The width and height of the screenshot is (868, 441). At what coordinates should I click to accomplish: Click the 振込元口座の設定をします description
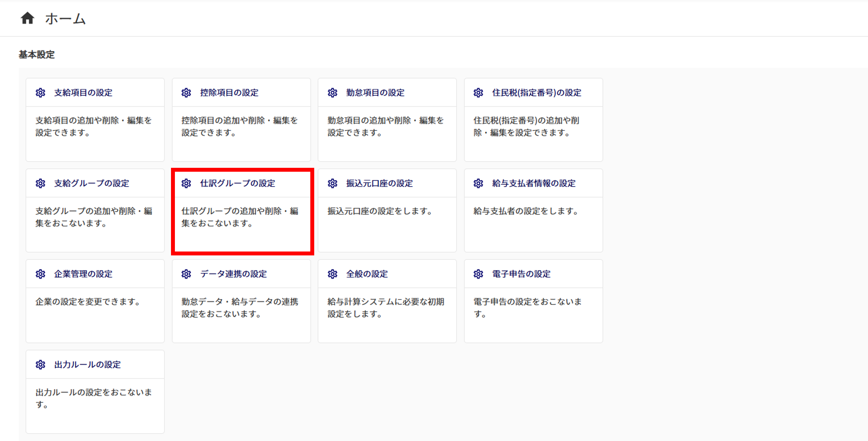(x=379, y=211)
